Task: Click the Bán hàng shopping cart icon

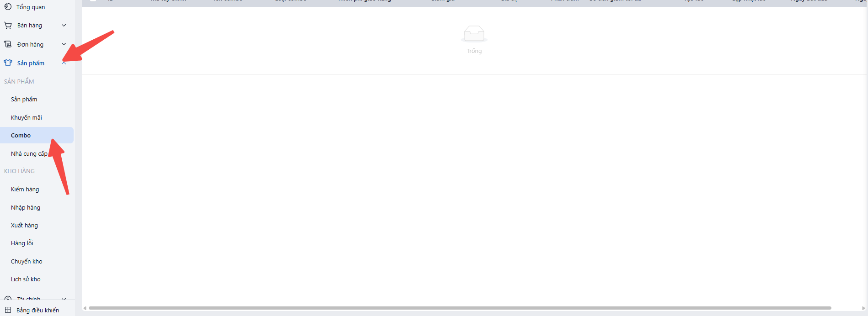Action: (8, 26)
